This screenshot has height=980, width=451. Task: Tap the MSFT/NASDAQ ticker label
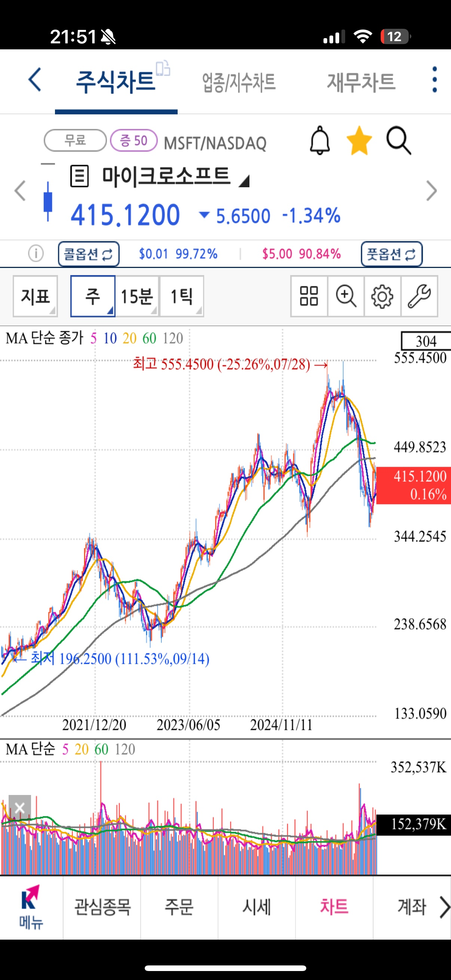pyautogui.click(x=215, y=144)
